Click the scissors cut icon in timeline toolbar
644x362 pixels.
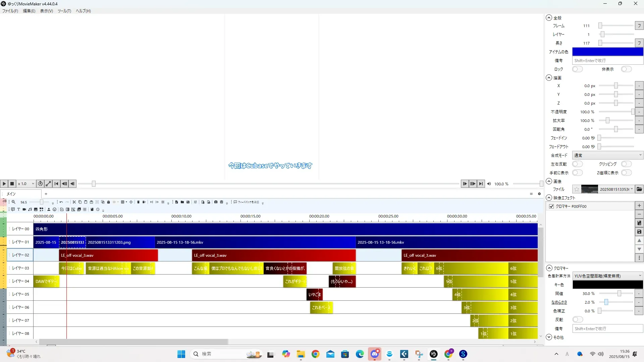point(74,202)
